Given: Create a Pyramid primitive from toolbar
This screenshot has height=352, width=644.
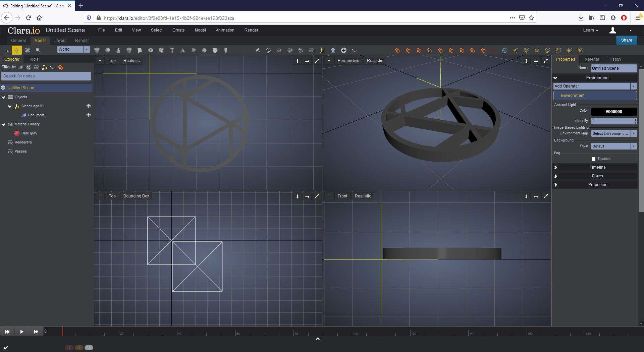Looking at the screenshot, I should pyautogui.click(x=183, y=50).
